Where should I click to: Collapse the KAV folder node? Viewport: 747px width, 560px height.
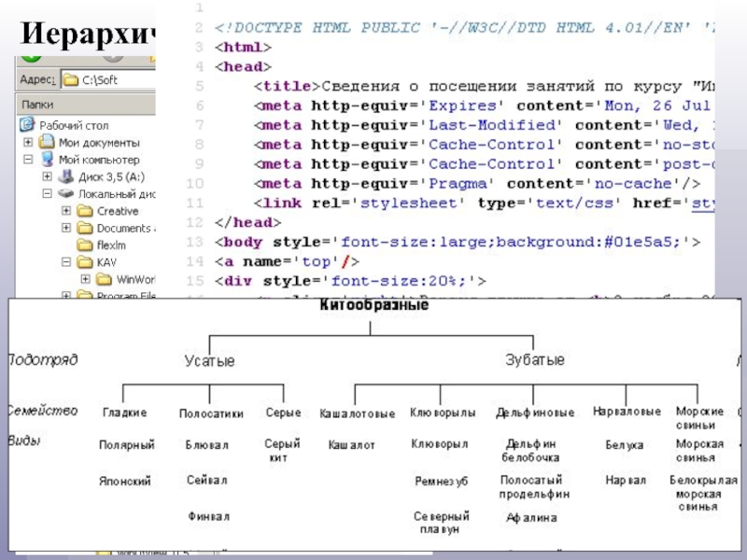point(66,262)
